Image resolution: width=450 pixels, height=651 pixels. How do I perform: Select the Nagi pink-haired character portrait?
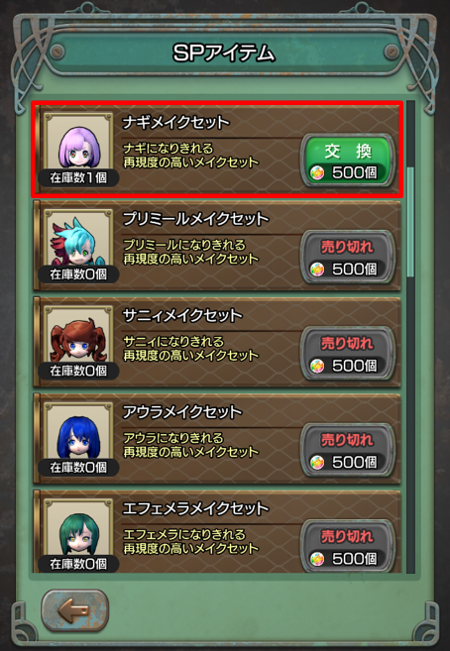point(78,145)
